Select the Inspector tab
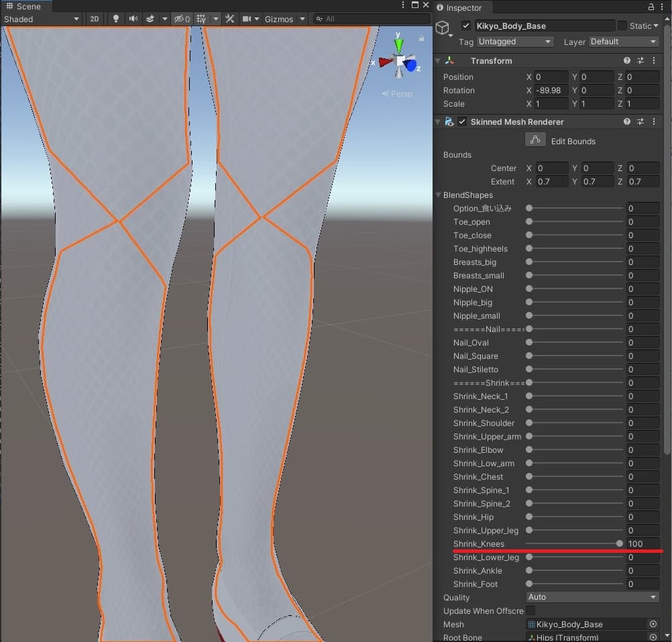The height and width of the screenshot is (642, 672). 463,7
